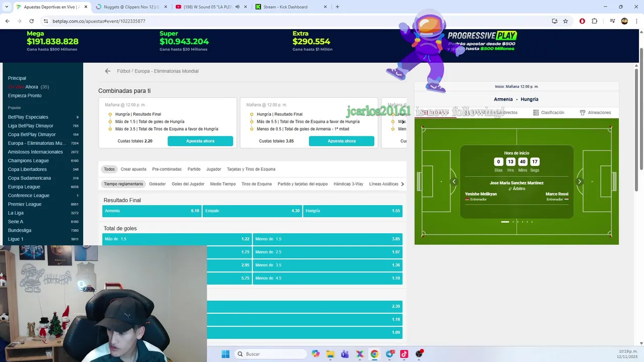This screenshot has width=644, height=362.
Task: Select the Tarjetas y Tiros de Esquina filter
Action: coord(251,169)
